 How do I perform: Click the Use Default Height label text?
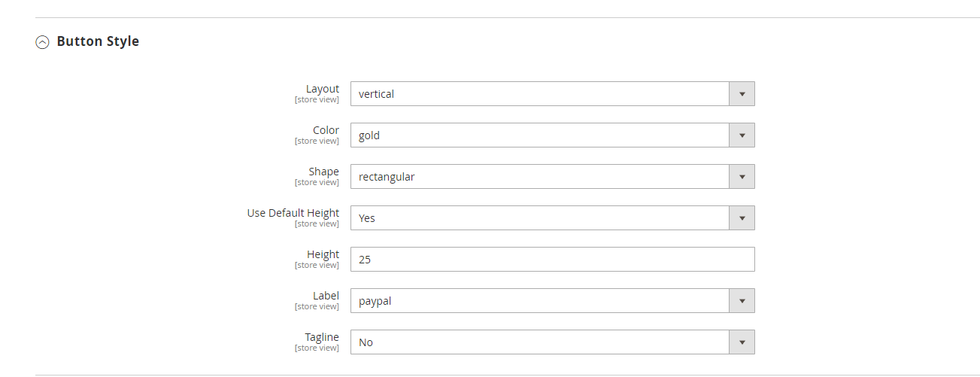tap(293, 213)
